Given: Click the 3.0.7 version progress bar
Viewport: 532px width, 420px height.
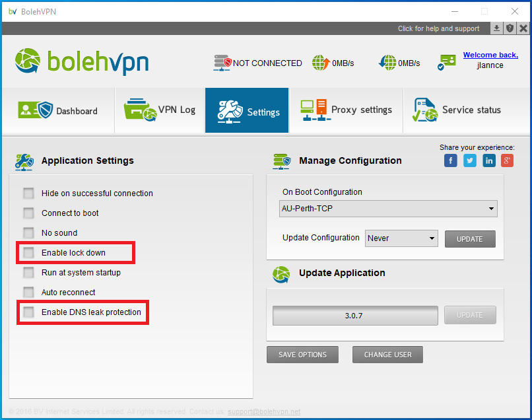Looking at the screenshot, I should [355, 316].
